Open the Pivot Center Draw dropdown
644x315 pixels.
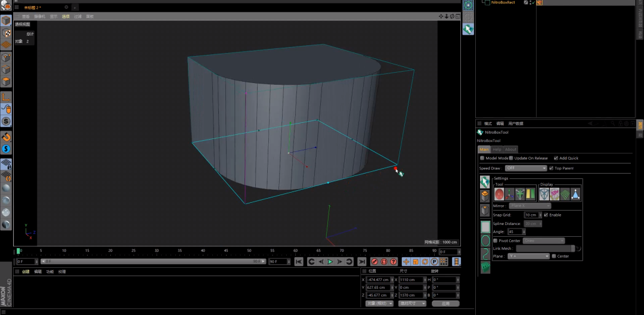pyautogui.click(x=544, y=240)
